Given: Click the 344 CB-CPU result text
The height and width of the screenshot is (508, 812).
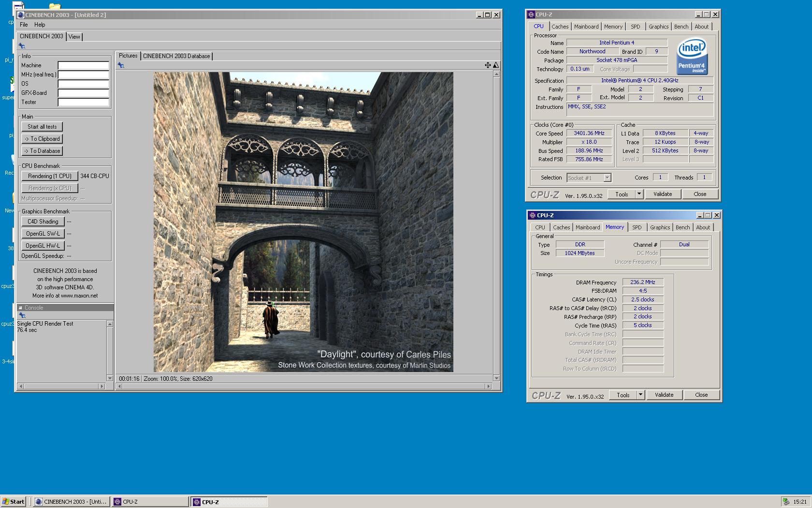Looking at the screenshot, I should tap(95, 176).
